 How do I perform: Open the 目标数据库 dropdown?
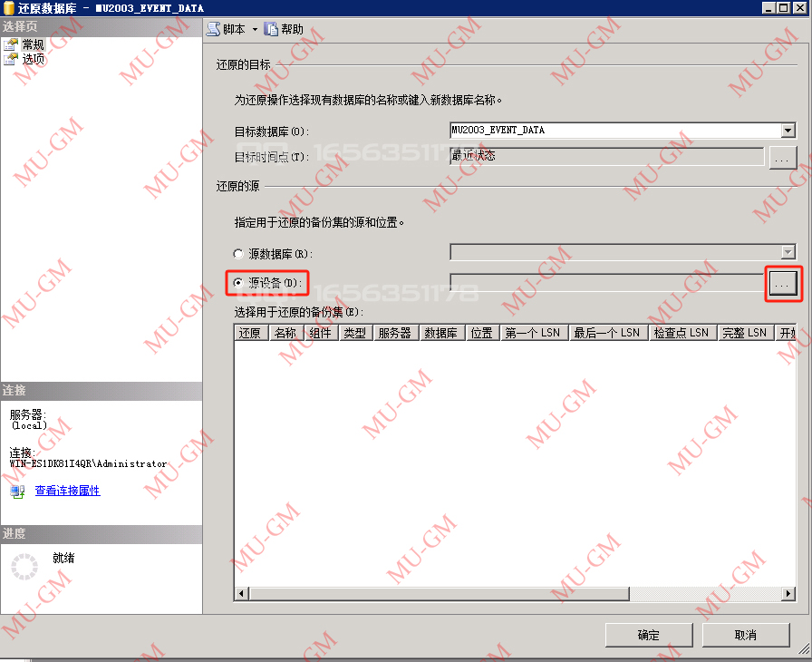click(x=788, y=130)
